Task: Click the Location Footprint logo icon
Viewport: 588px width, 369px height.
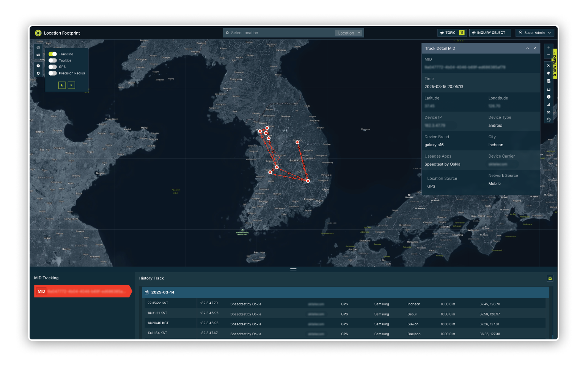Action: coord(38,33)
